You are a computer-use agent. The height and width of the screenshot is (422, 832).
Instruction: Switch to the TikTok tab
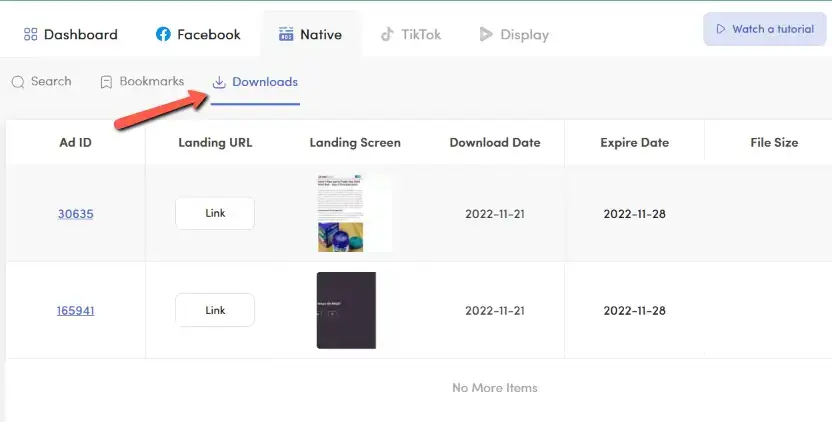point(420,35)
